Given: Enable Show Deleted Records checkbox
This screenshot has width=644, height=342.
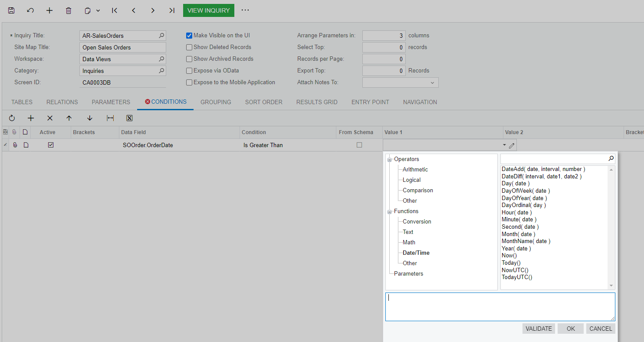Looking at the screenshot, I should (x=189, y=47).
